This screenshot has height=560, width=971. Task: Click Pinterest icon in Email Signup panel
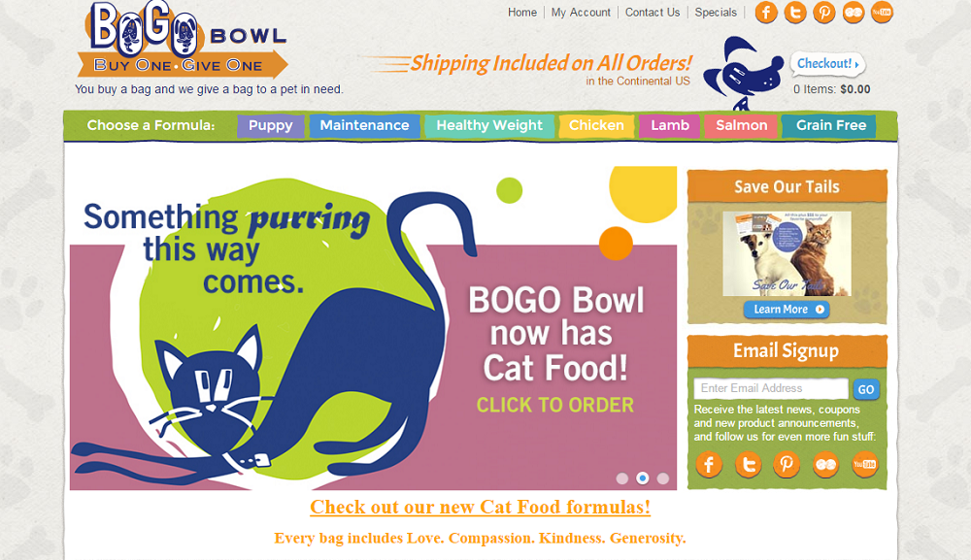pyautogui.click(x=787, y=464)
